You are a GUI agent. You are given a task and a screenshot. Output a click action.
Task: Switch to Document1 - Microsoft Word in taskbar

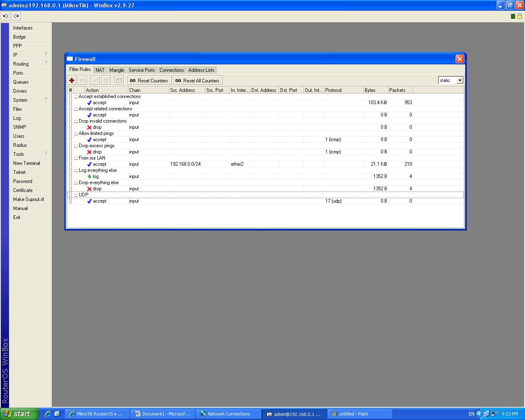[164, 414]
